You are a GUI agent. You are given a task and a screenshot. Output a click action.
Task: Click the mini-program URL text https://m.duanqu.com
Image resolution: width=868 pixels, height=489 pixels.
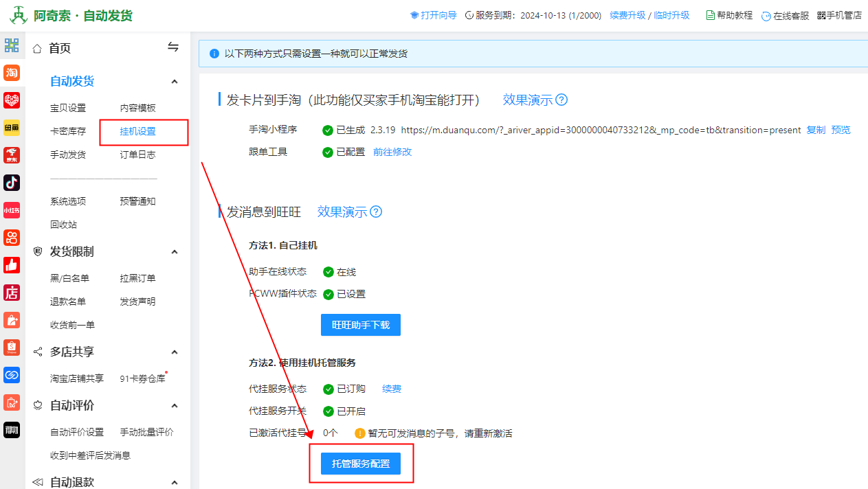point(601,130)
